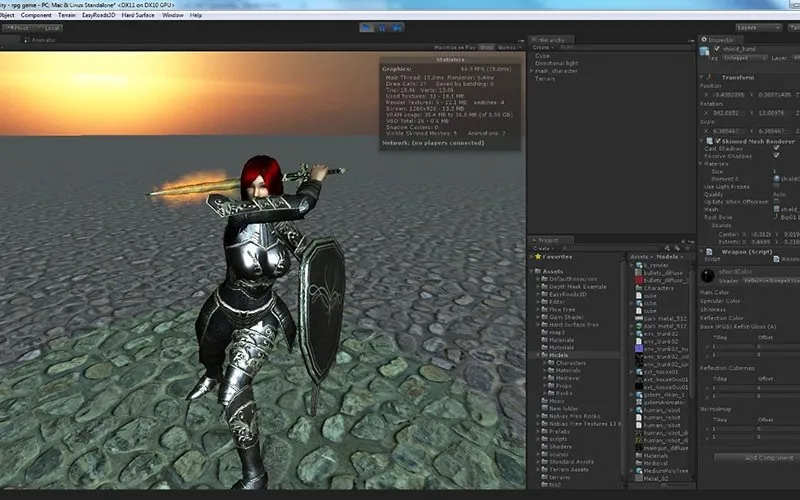Image resolution: width=800 pixels, height=500 pixels.
Task: Click the game object cube icon in Inspector
Action: [x=705, y=51]
